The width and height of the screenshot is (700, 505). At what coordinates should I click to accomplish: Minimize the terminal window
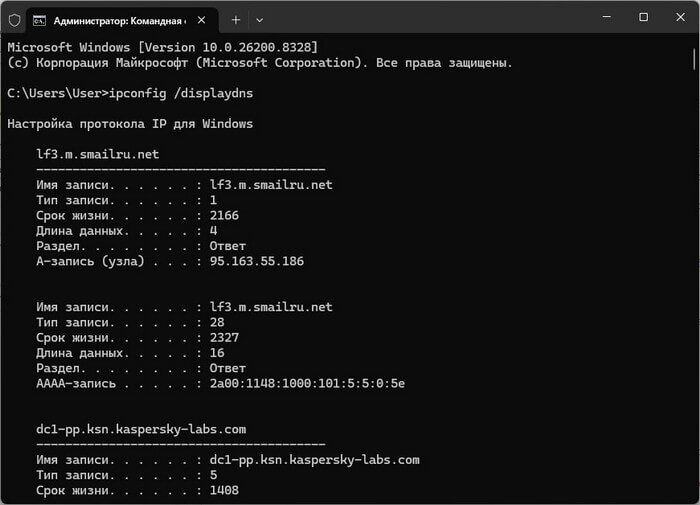(607, 17)
